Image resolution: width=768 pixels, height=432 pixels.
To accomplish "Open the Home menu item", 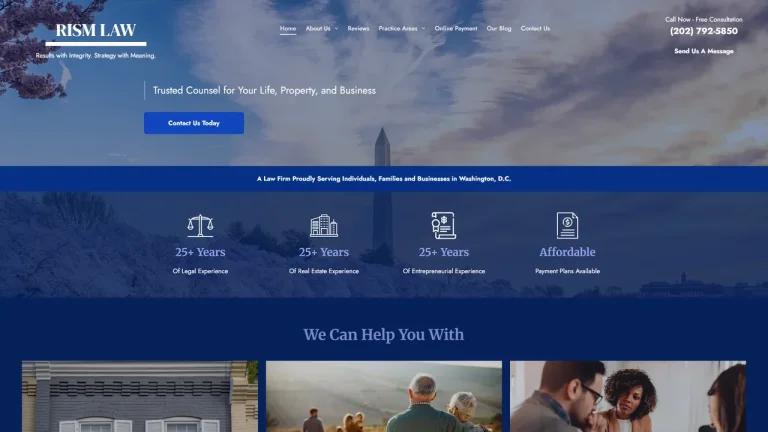I will [288, 28].
